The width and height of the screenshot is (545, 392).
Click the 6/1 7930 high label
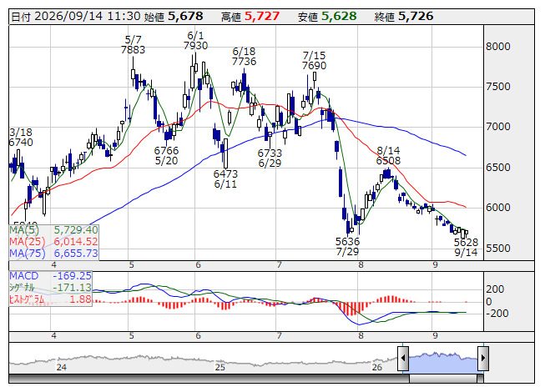point(195,41)
